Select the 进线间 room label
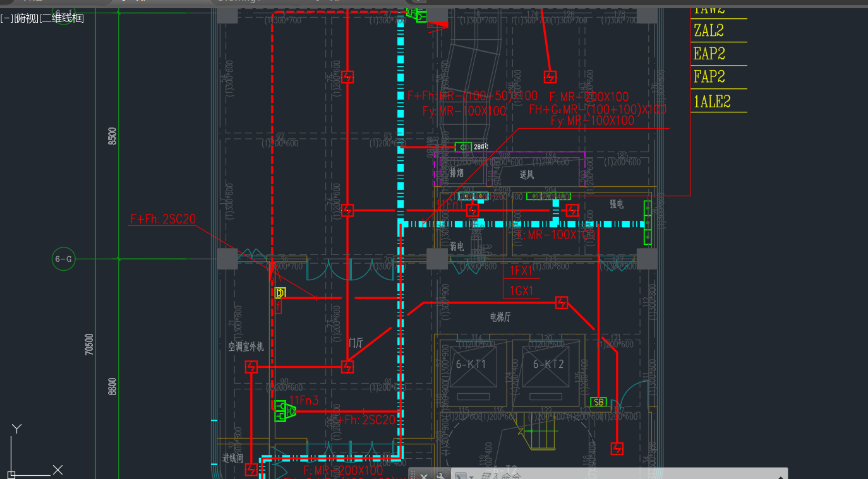 point(232,458)
